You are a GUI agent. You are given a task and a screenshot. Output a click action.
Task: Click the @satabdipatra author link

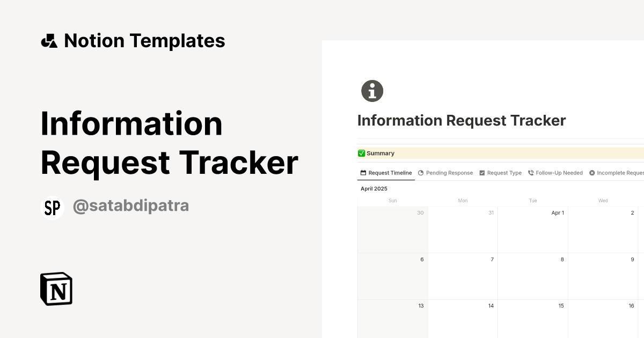click(131, 205)
